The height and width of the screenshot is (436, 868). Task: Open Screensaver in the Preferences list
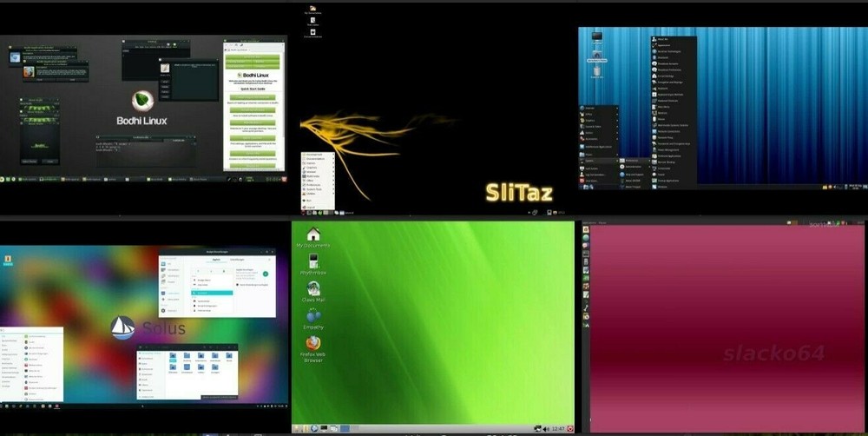coord(674,168)
